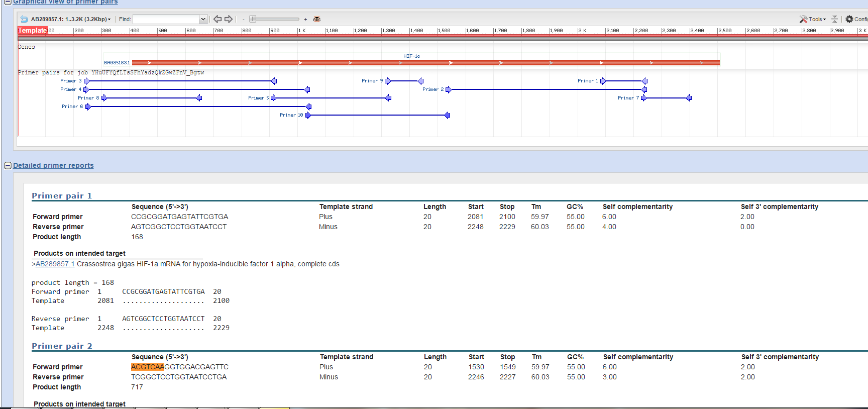
Task: Click inside the Find text field
Action: 166,19
